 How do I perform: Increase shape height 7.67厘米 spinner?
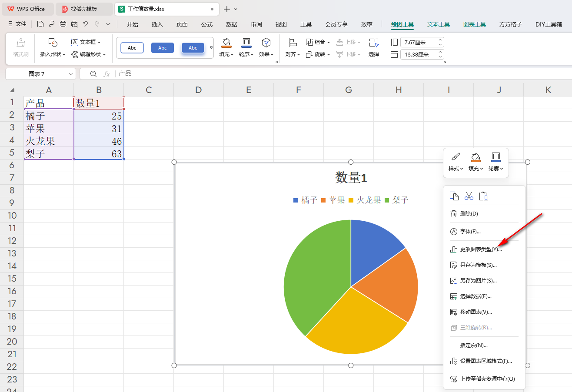(x=440, y=40)
